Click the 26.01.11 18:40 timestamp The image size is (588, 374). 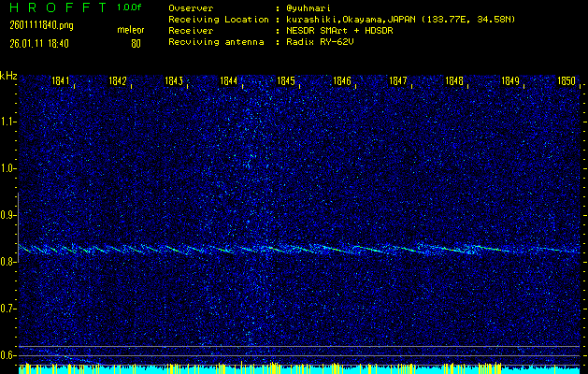point(38,43)
